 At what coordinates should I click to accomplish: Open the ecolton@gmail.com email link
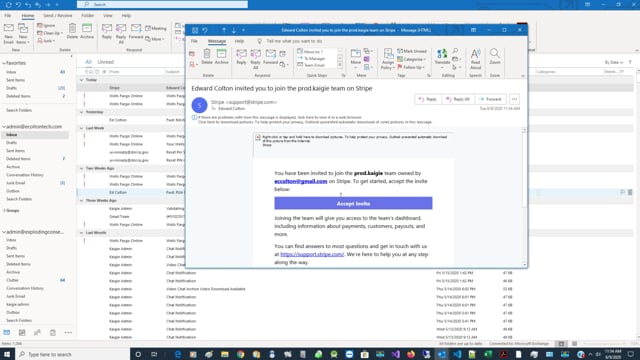click(x=301, y=181)
